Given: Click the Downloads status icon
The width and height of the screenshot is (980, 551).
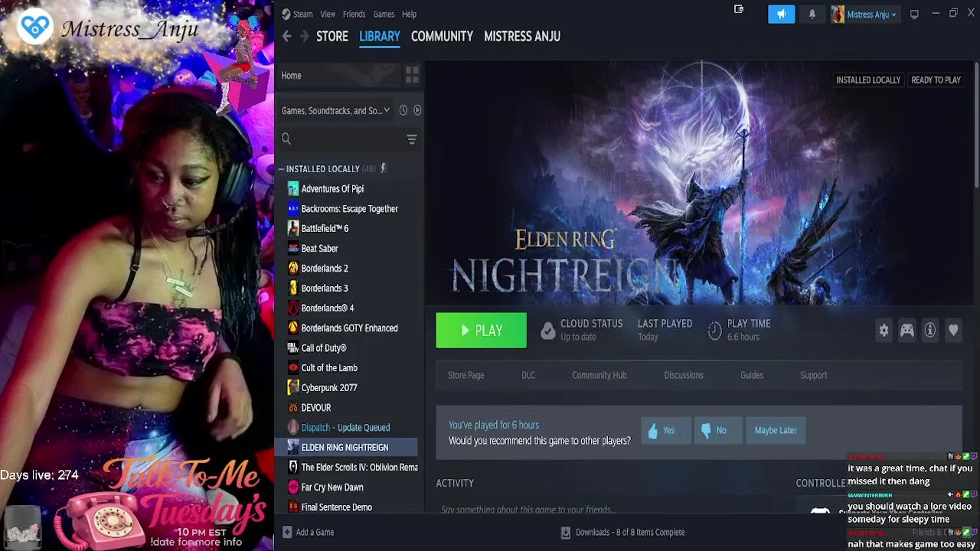Looking at the screenshot, I should 565,532.
